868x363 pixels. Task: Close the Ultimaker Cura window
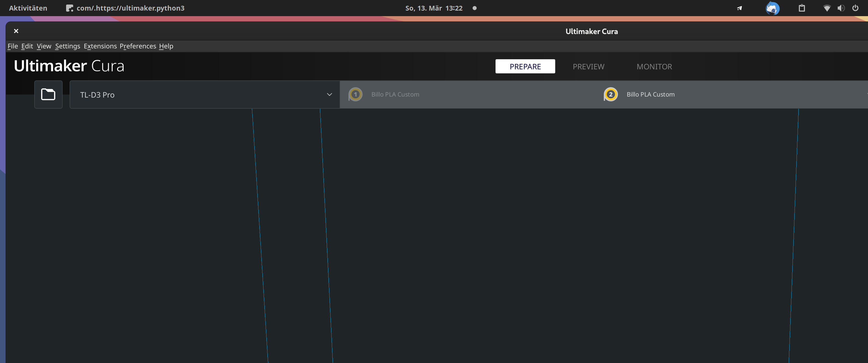[x=16, y=31]
